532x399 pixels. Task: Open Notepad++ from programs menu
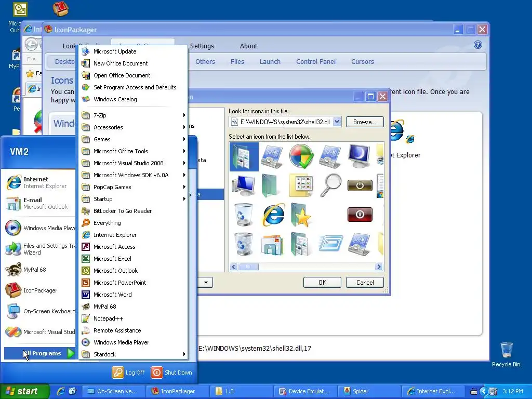(133, 318)
